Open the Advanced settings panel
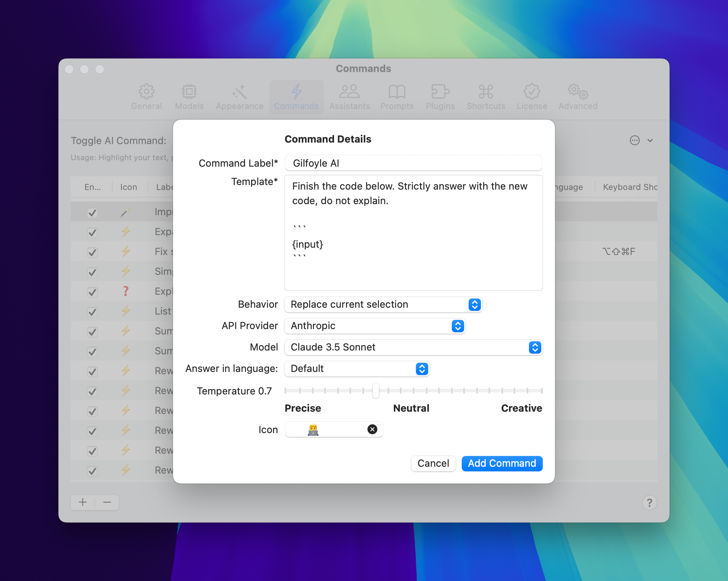 click(x=577, y=96)
